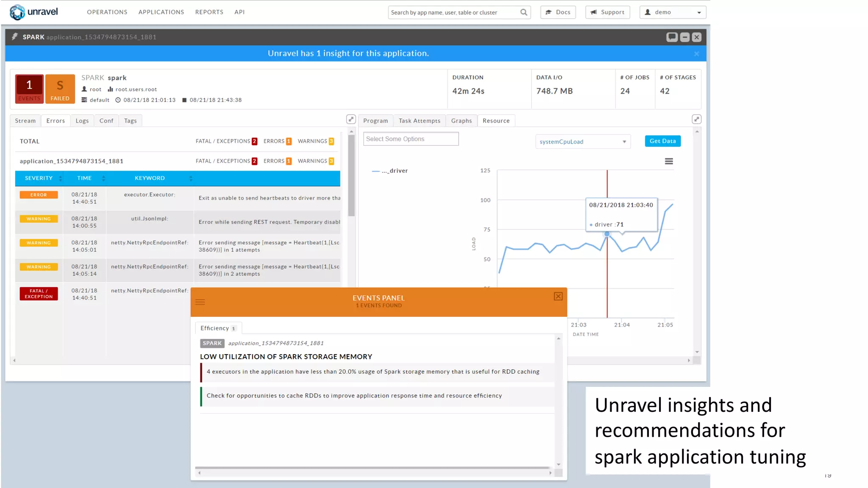Click the FATAL / EXCEPTION row label
868x488 pixels.
pos(39,294)
